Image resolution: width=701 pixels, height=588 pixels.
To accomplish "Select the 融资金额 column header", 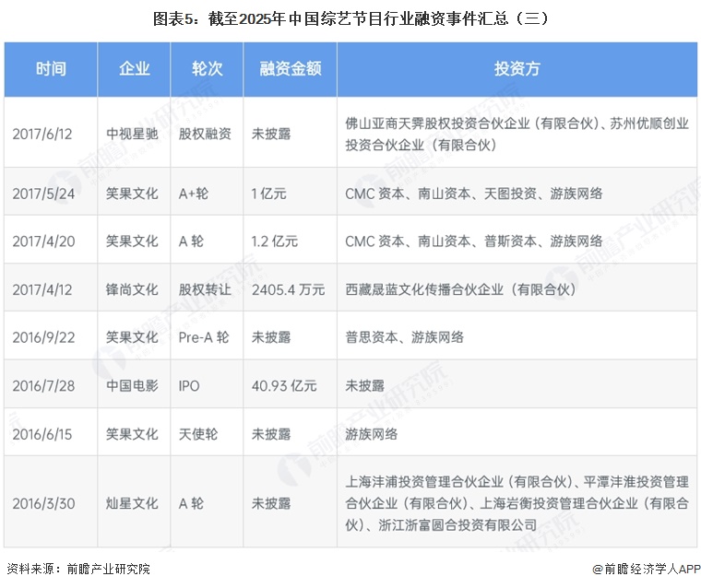I will (x=291, y=69).
